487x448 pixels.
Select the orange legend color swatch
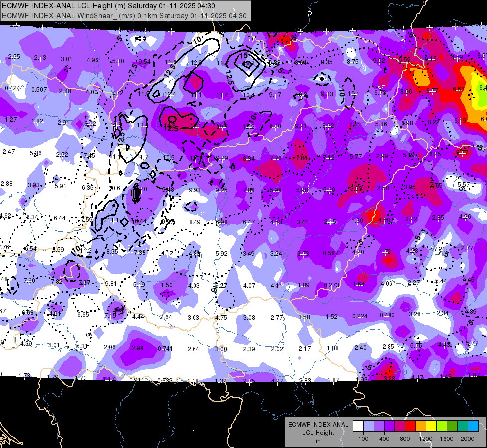[x=421, y=426]
